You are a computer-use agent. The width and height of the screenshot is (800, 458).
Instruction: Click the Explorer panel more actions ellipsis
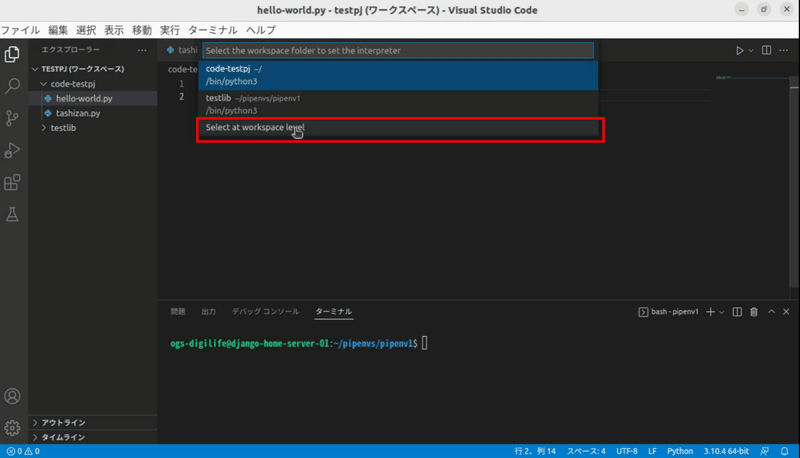coord(142,50)
